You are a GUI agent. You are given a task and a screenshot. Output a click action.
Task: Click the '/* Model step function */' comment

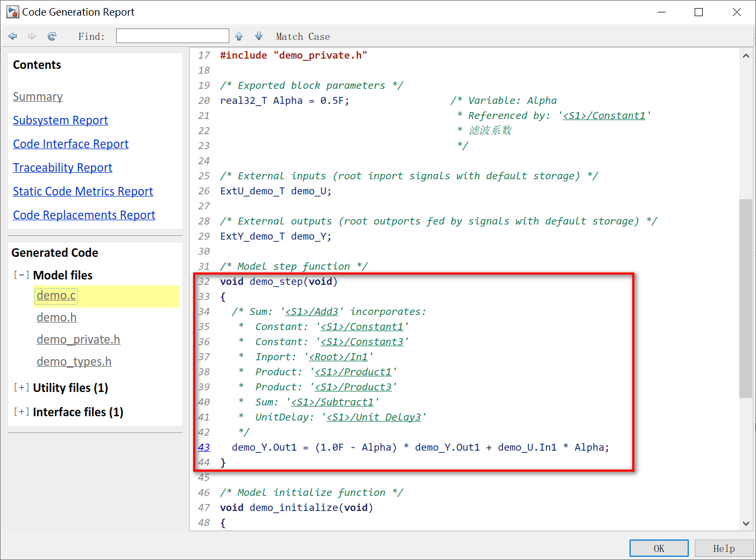[x=294, y=267]
